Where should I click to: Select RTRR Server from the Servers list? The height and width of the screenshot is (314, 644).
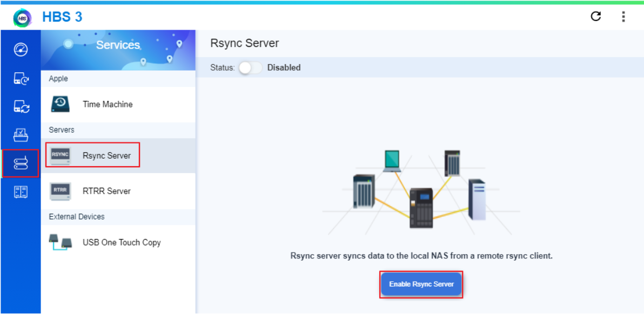coord(106,191)
